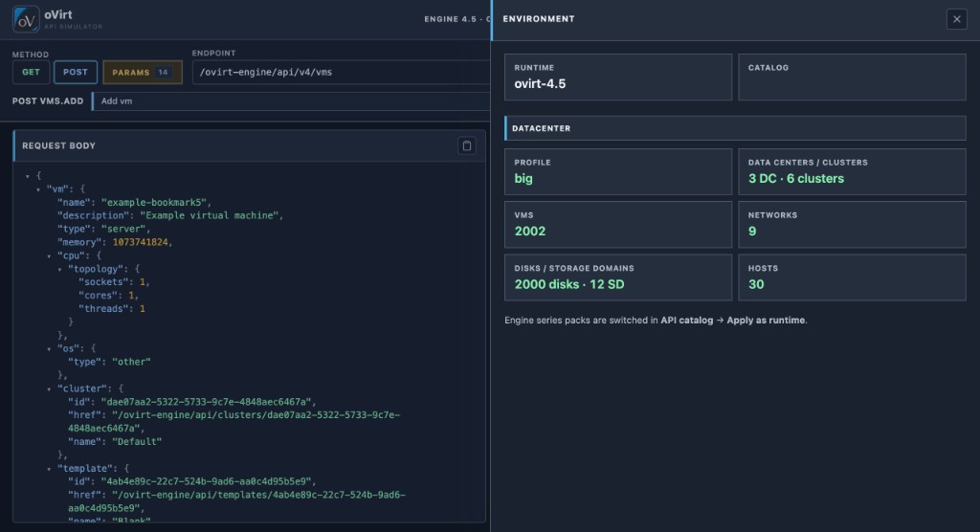Image resolution: width=980 pixels, height=532 pixels.
Task: Collapse the "vm" node
Action: [38, 189]
